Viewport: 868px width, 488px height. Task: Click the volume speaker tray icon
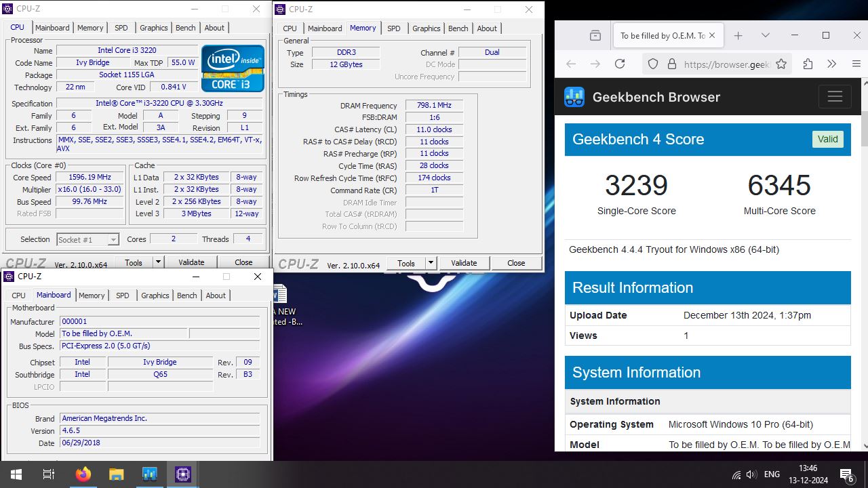751,474
